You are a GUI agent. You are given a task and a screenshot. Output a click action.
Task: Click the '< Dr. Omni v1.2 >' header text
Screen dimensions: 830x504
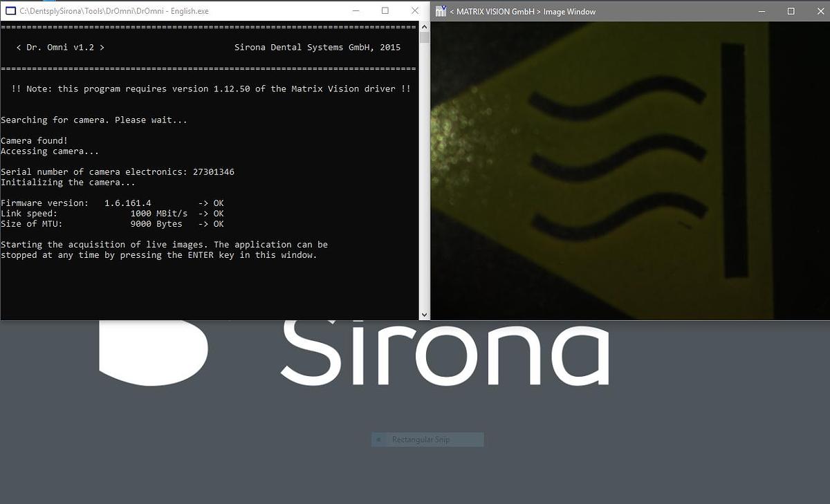click(x=60, y=48)
